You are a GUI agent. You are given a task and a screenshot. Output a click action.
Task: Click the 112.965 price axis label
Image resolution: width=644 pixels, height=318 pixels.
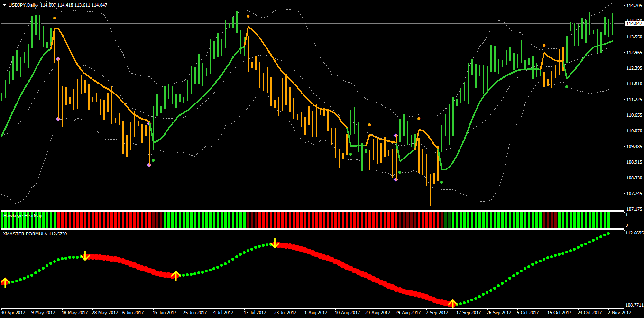634,53
